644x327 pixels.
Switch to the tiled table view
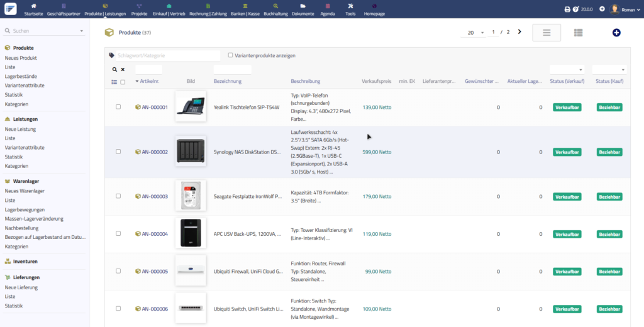pyautogui.click(x=579, y=33)
